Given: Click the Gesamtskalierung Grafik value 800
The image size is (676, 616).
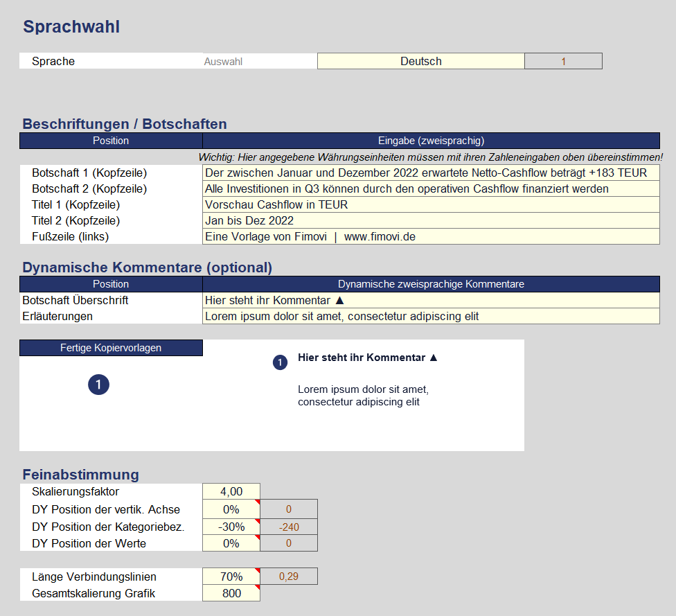Looking at the screenshot, I should coord(231,593).
